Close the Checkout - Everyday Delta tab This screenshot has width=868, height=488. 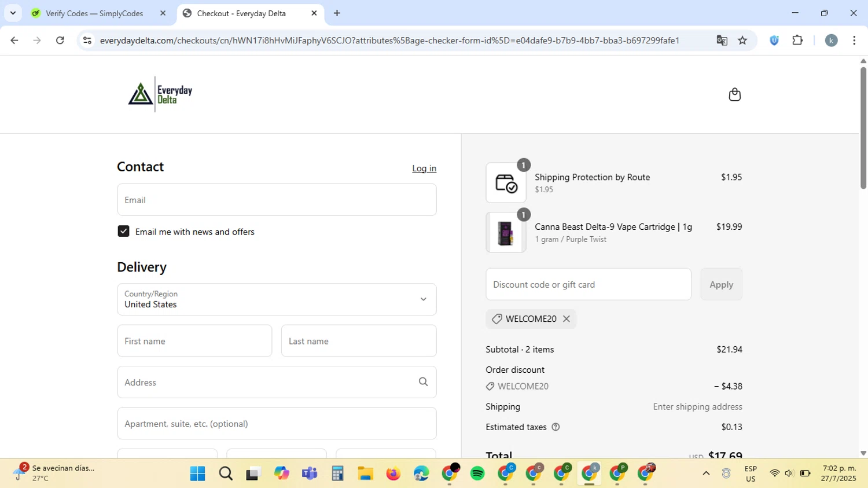click(x=314, y=13)
